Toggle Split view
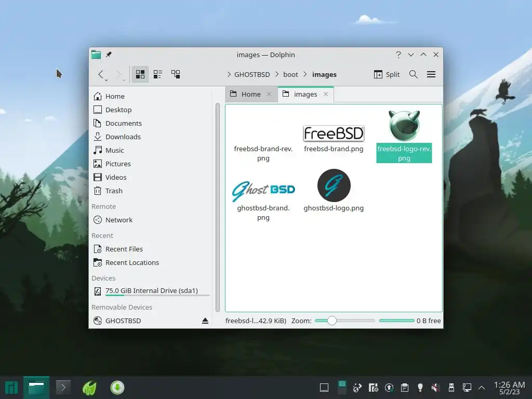Viewport: 532px width, 399px height. tap(387, 74)
